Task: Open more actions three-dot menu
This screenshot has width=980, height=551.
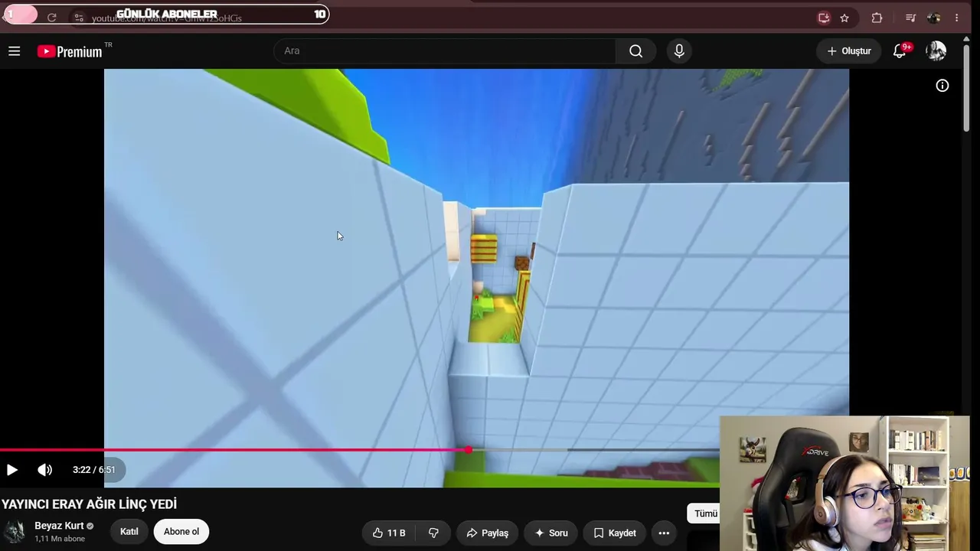Action: [664, 533]
